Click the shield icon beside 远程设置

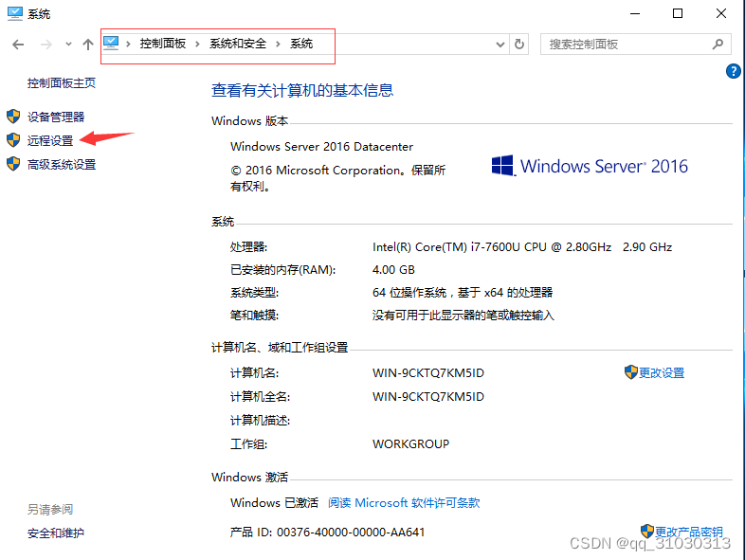(13, 140)
